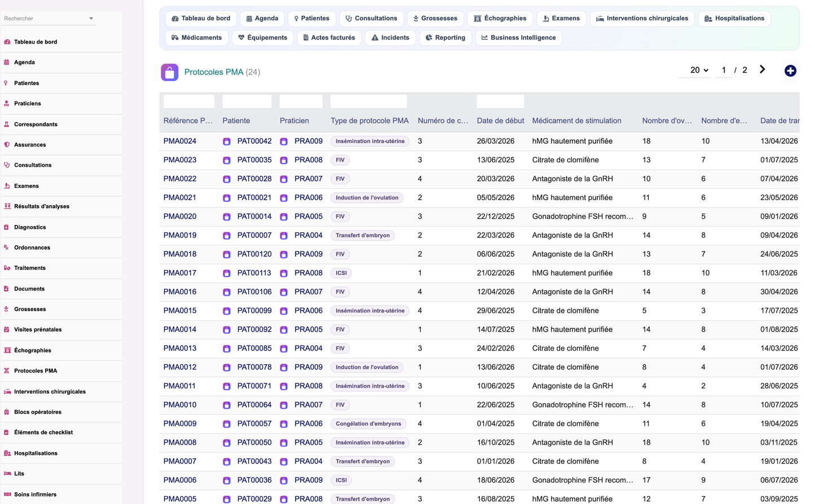Click Gonadotrophine FSH cell in PMA0010 row
Viewport: 815px width, 504px height.
pyautogui.click(x=583, y=405)
